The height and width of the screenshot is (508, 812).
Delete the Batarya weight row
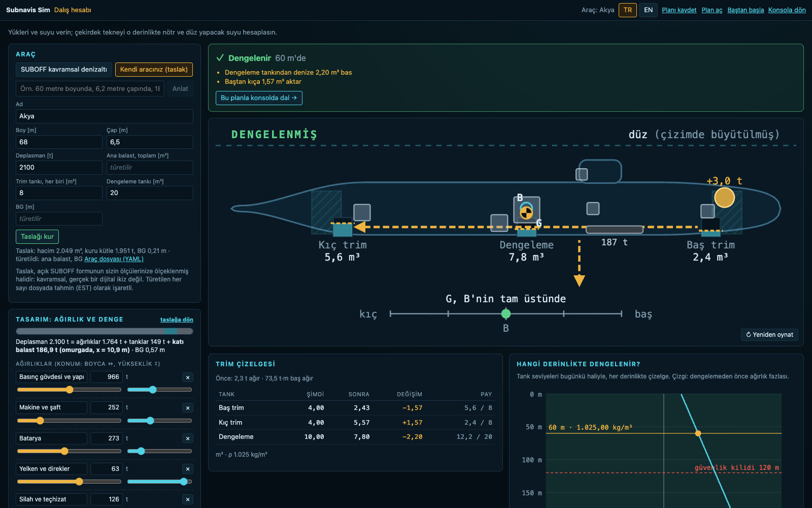pos(188,438)
